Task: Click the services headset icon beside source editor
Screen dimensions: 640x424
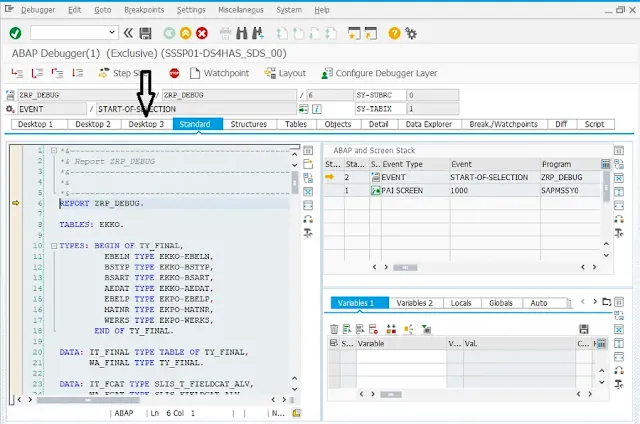Action: pos(308,219)
